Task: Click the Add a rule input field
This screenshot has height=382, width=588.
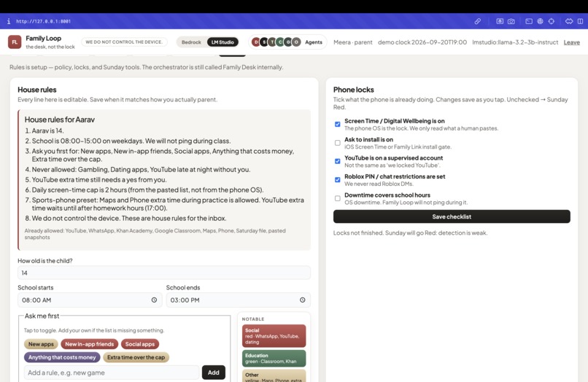Action: (112, 373)
